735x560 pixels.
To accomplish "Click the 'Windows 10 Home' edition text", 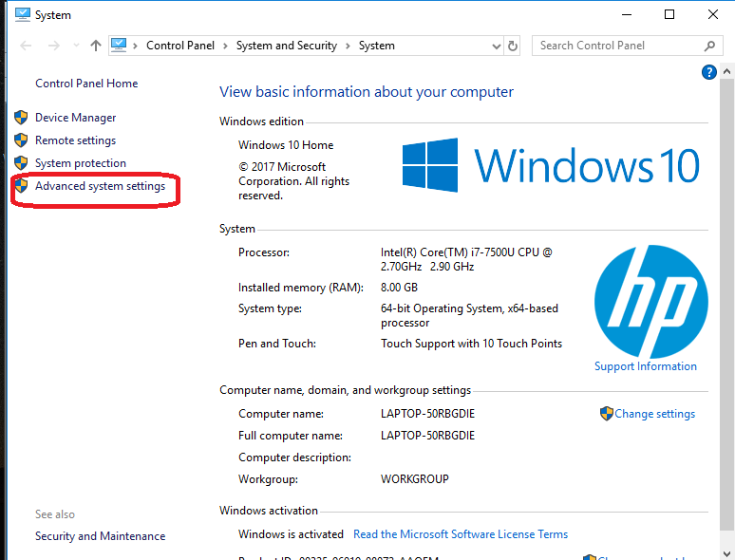I will tap(286, 145).
